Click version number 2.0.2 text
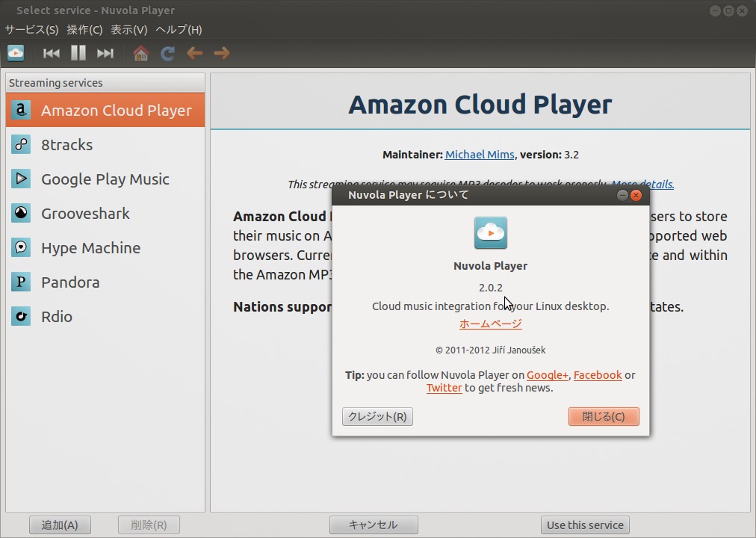 (x=490, y=288)
